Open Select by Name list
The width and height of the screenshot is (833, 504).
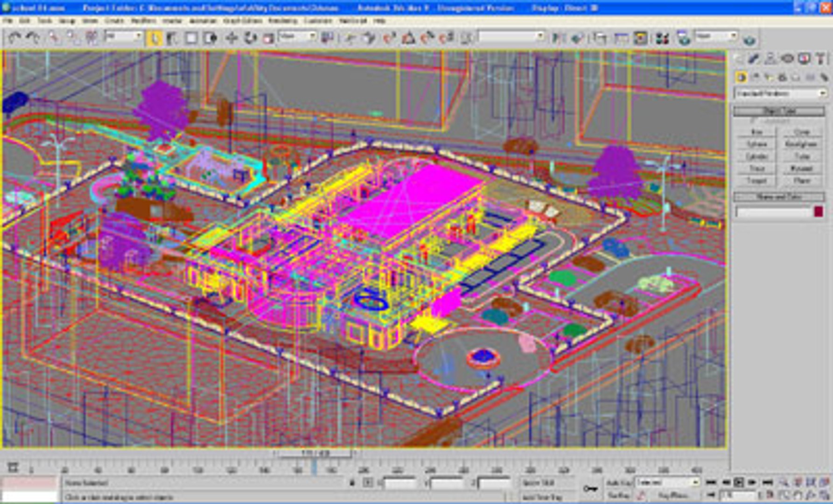click(172, 38)
